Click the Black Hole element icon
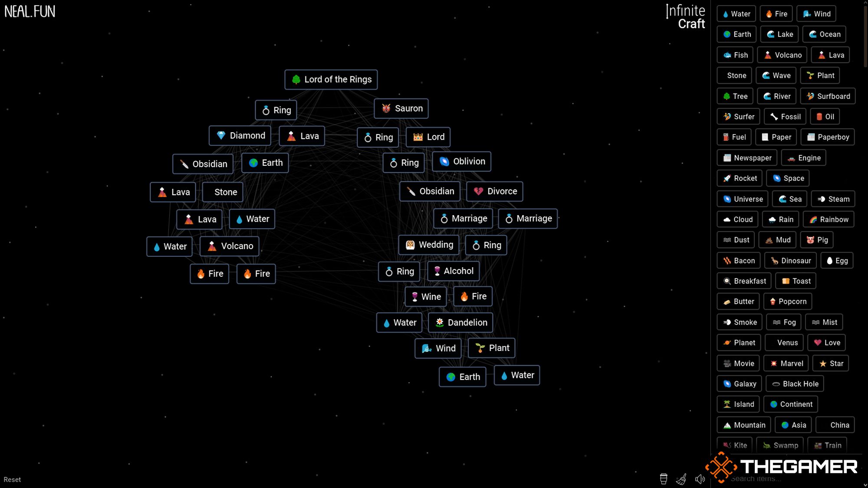The image size is (868, 488). pyautogui.click(x=776, y=384)
